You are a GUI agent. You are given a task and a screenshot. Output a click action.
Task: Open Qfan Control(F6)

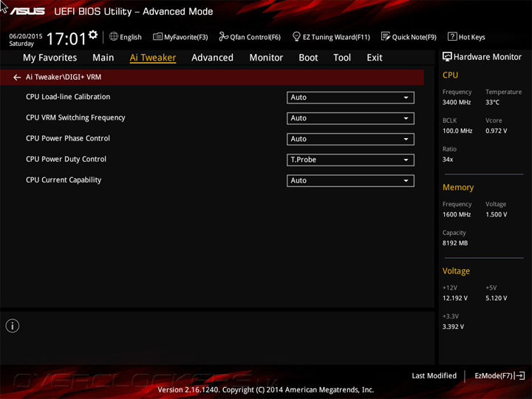(x=250, y=37)
